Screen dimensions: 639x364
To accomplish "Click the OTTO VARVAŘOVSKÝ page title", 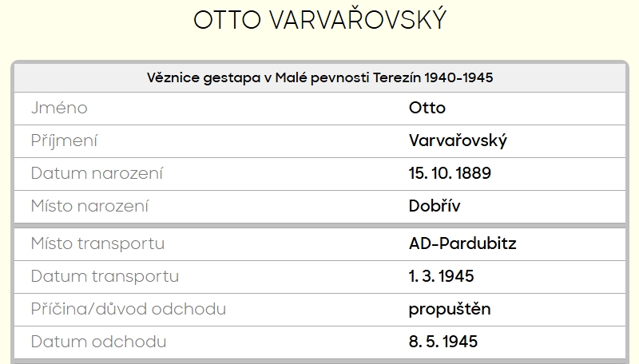I will [x=319, y=22].
